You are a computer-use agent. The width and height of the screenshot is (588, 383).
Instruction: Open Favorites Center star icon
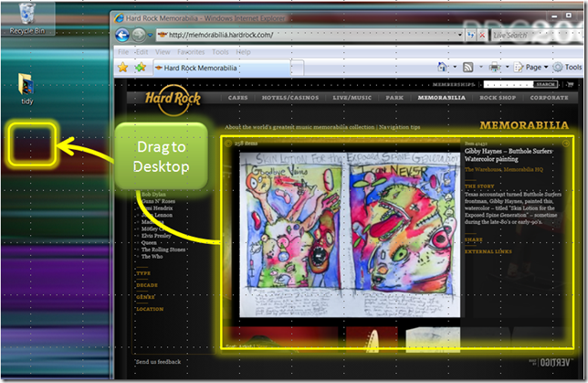[123, 68]
